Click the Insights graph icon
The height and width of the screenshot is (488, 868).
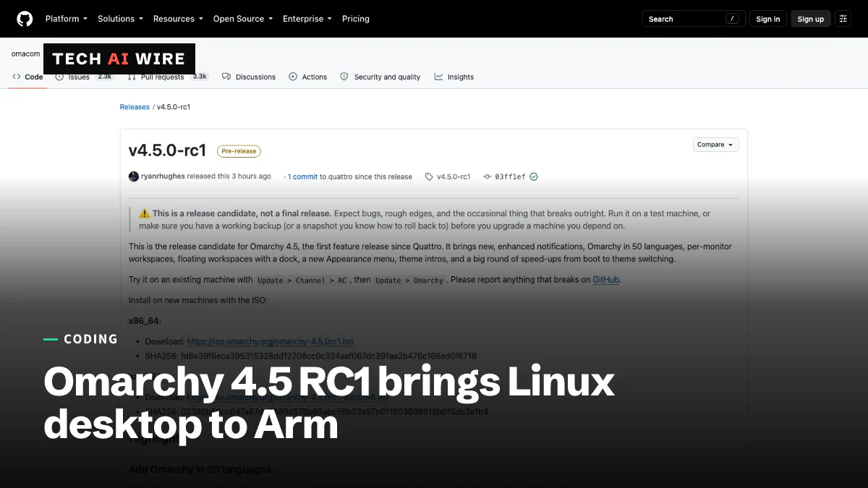point(438,77)
